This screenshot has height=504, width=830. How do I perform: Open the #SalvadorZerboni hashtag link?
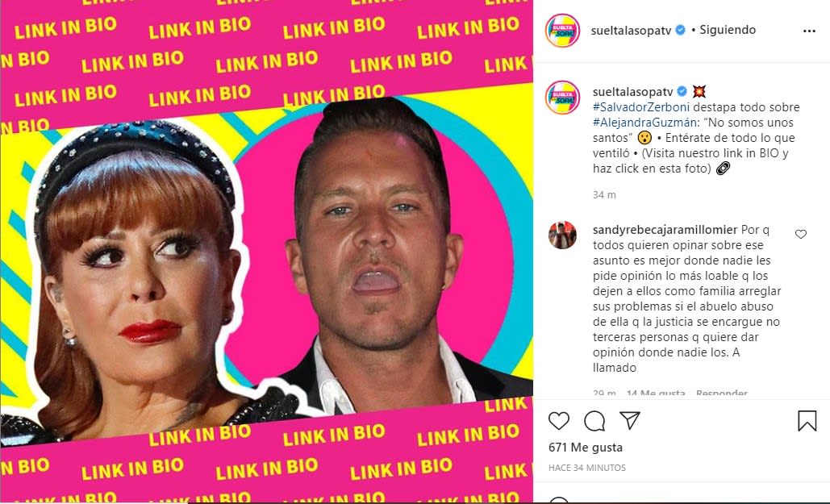point(641,107)
